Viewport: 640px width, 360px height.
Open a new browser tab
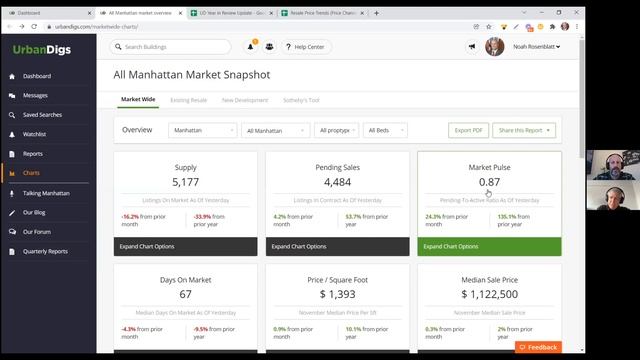point(376,13)
